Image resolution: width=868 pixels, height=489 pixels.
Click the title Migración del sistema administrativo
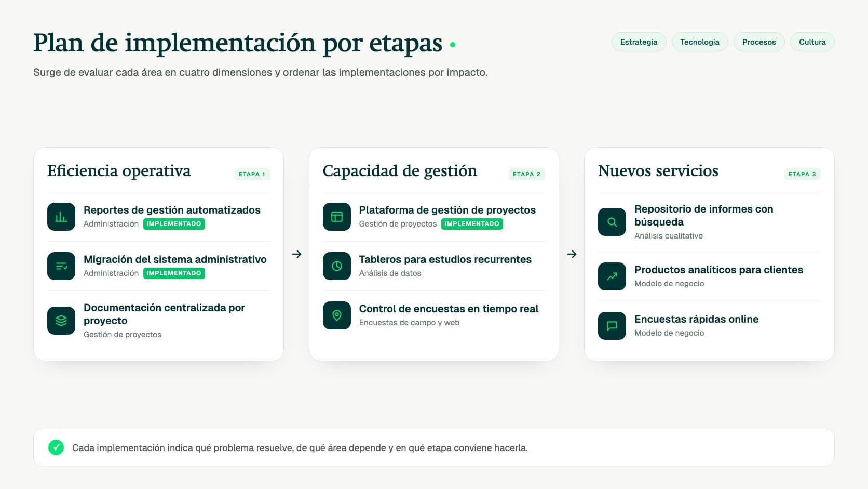coord(175,259)
